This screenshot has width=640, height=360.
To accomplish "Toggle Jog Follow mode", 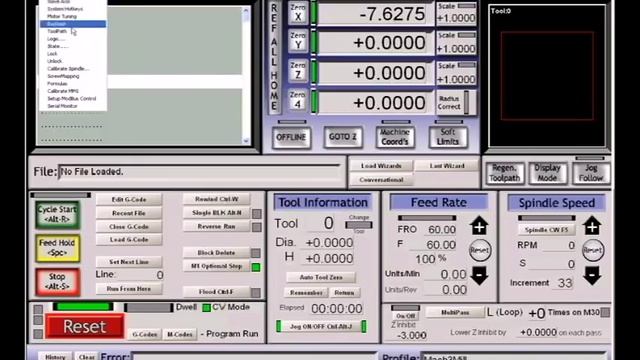I will point(591,173).
